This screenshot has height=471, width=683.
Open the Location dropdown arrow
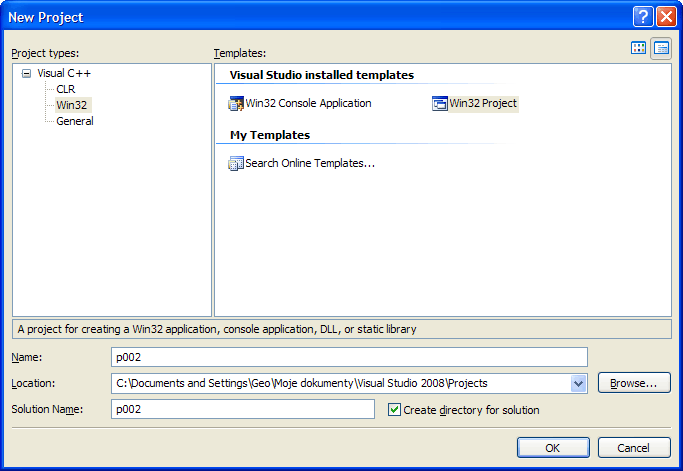tap(578, 383)
